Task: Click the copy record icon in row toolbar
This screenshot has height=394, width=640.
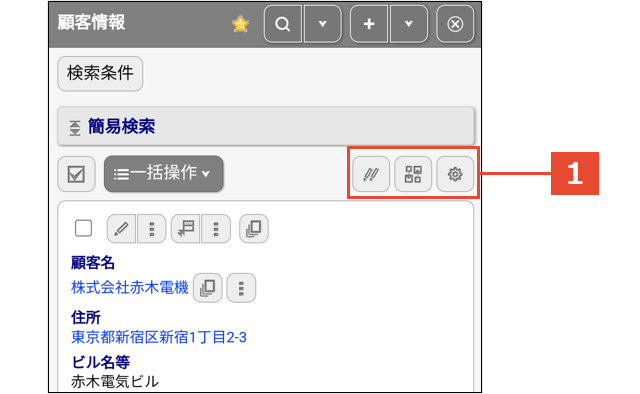Action: (253, 229)
